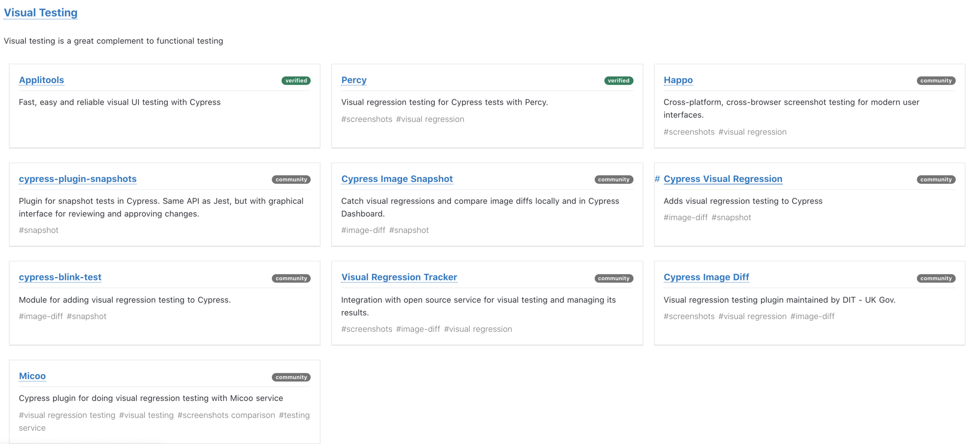Go to the Happo plugin page
The height and width of the screenshot is (444, 980).
tap(678, 80)
